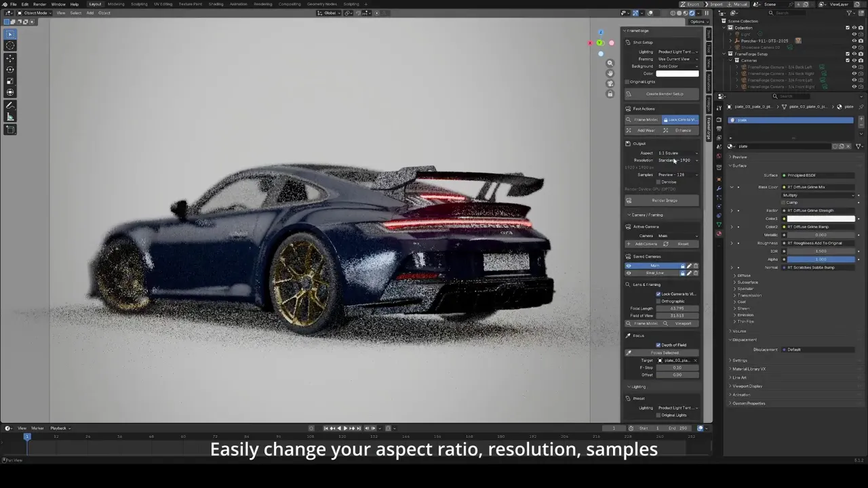This screenshot has height=488, width=868.
Task: Open the FrameForge sidebar tab
Action: pyautogui.click(x=709, y=127)
